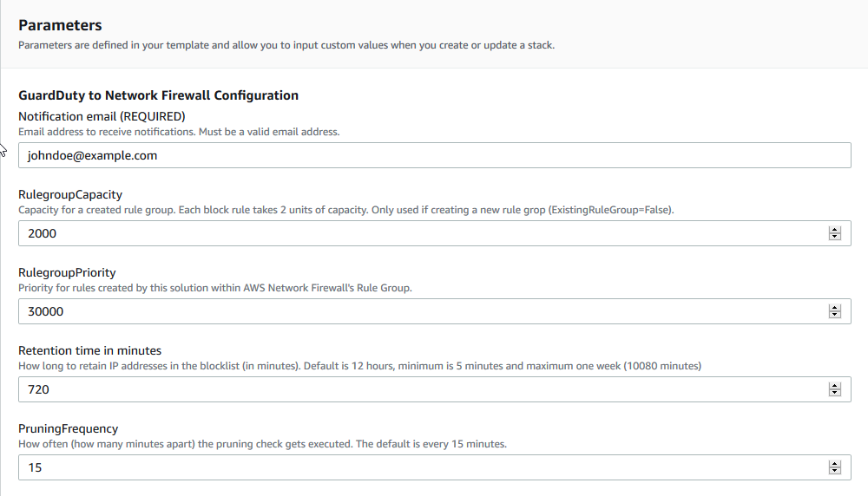The image size is (868, 496).
Task: Click 'GuardDuty to Network Firewall Configuration' heading
Action: click(x=158, y=95)
